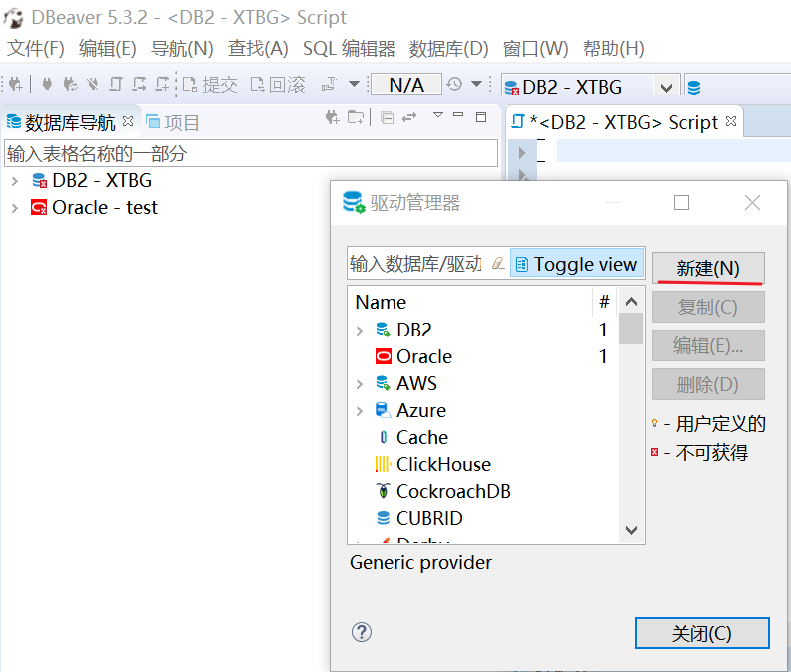Open the 编辑(E) menu

[x=108, y=49]
